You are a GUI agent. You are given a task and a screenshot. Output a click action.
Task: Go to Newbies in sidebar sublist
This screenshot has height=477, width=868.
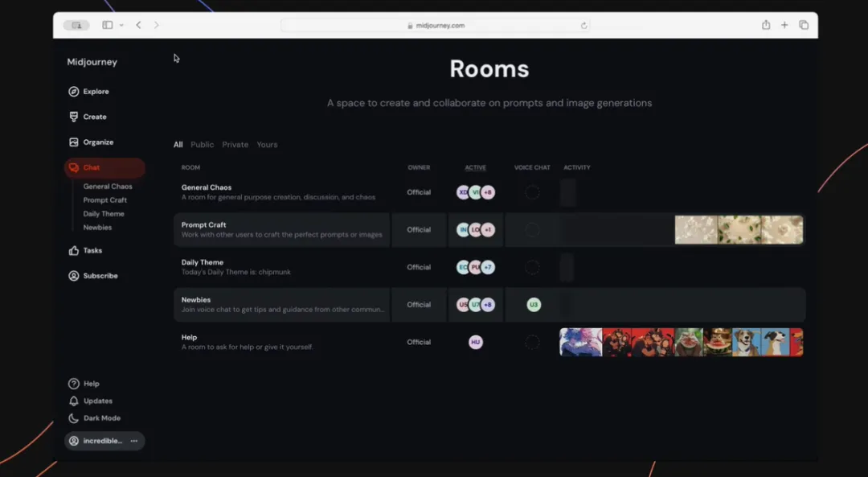97,228
